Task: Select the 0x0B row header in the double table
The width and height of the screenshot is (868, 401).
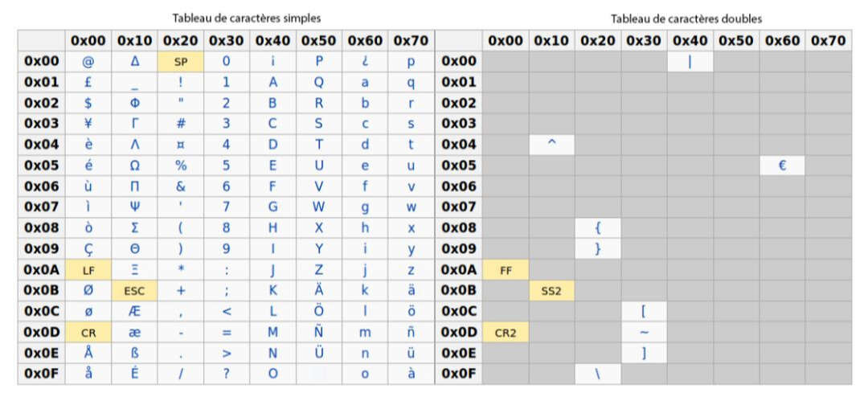Action: click(458, 291)
